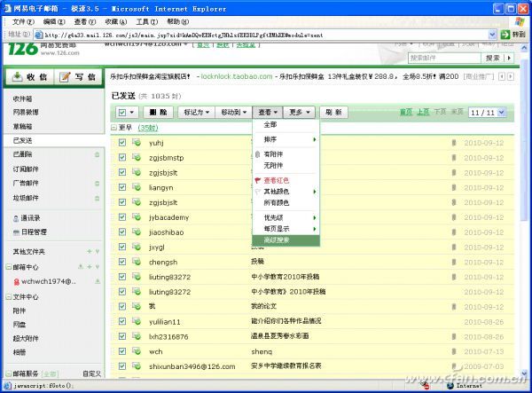
Task: Click the green Go arrow icon
Action: pos(505,35)
